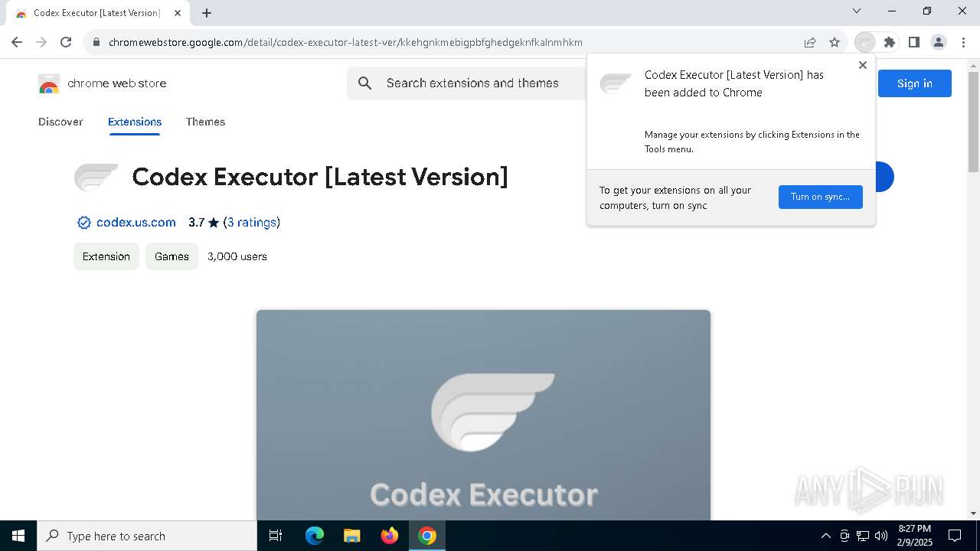Screen dimensions: 980x551
Task: Dismiss the extension added popup
Action: pos(863,65)
